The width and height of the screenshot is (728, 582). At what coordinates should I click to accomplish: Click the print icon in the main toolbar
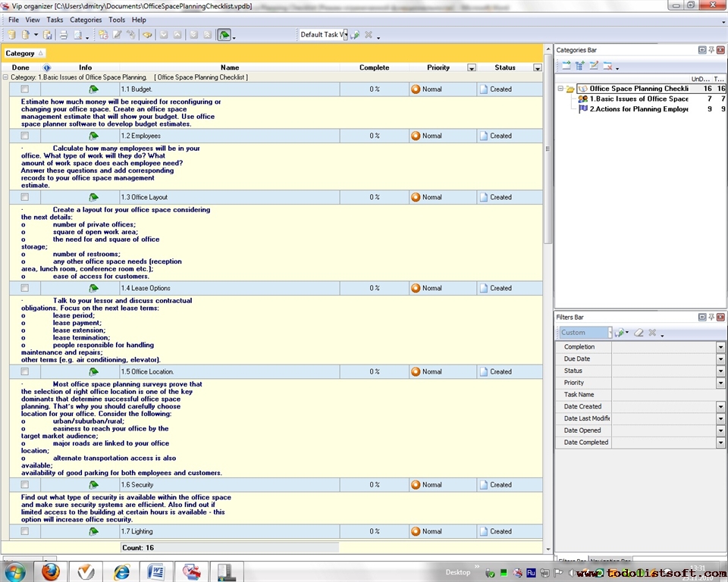coord(64,35)
